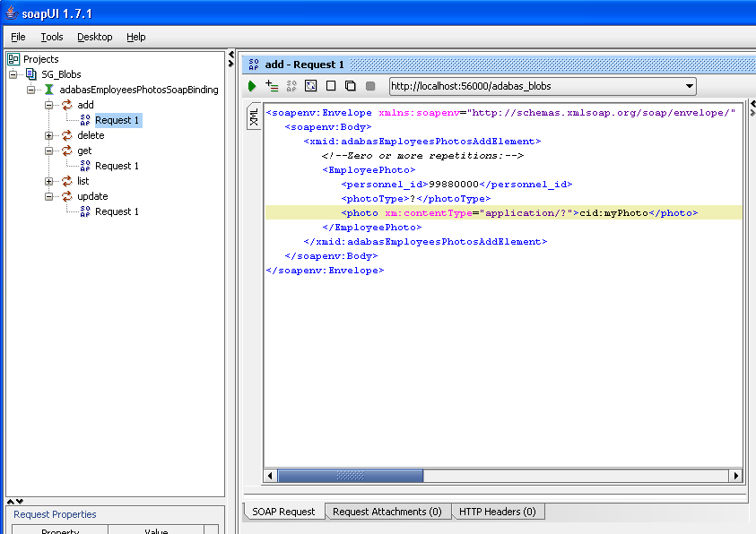Click navigator splitter collapse arrows

231,59
